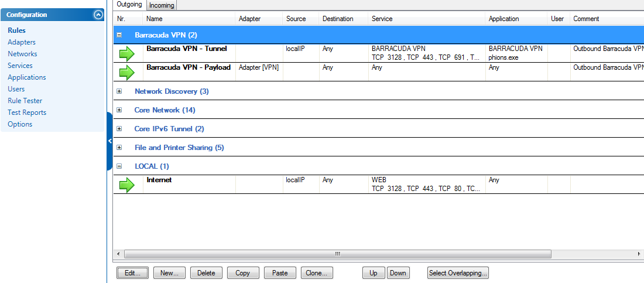This screenshot has height=283, width=644.
Task: Click green arrow icon of Internet rule
Action: [x=127, y=185]
